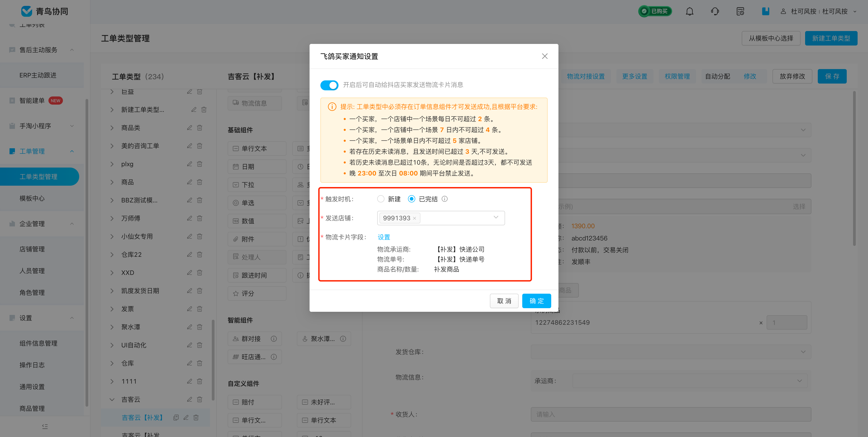
Task: Toggle the auto logistics card message switch
Action: click(x=329, y=85)
